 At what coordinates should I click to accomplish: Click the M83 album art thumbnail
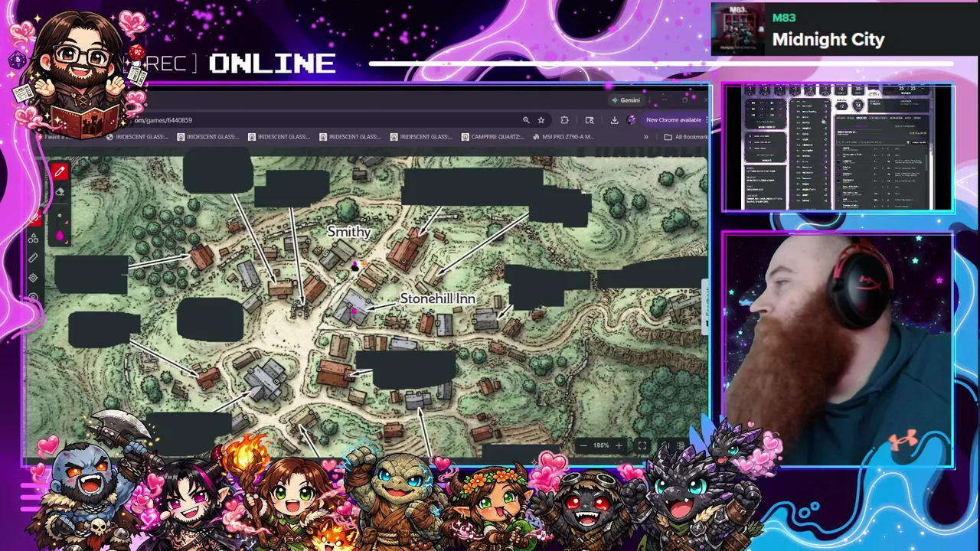click(738, 29)
